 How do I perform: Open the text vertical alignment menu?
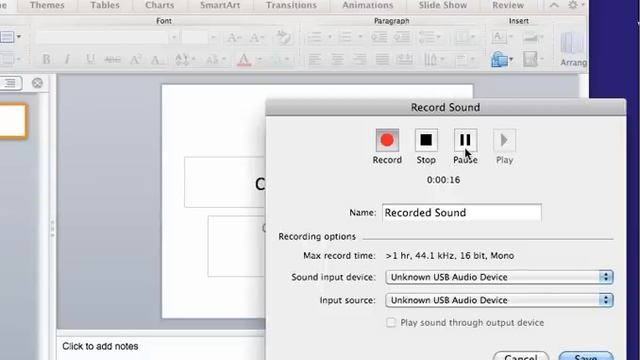(433, 60)
